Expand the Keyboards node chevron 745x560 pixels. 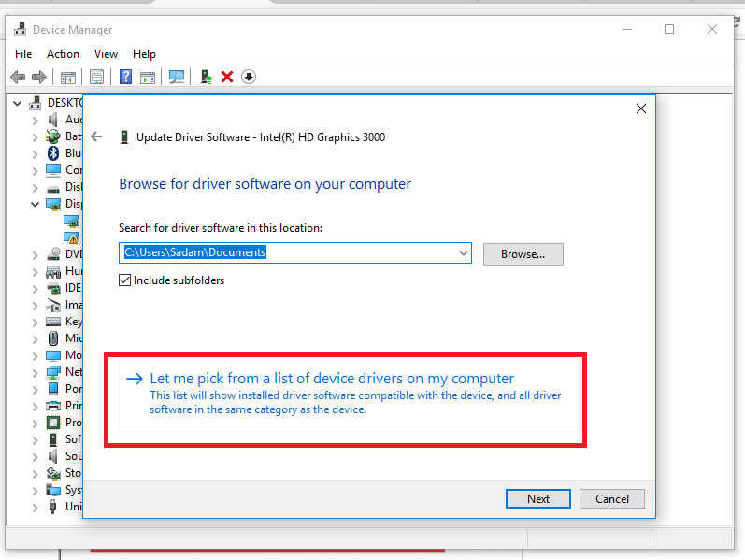click(35, 323)
